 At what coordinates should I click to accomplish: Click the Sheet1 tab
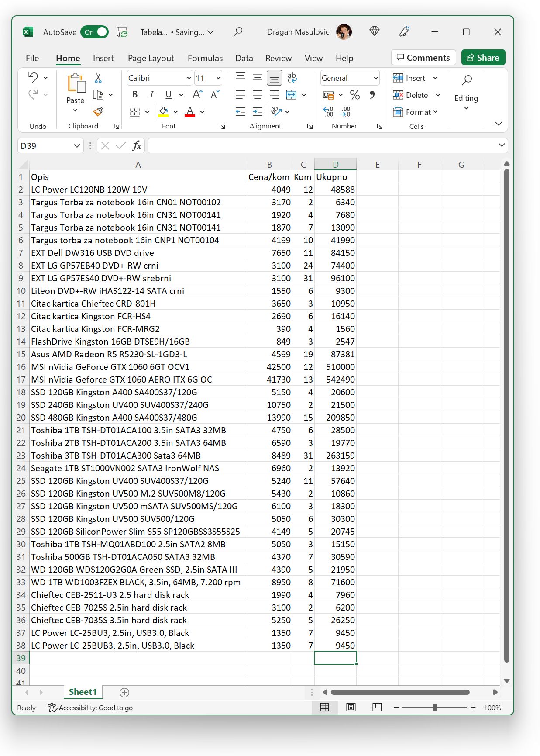pyautogui.click(x=83, y=692)
